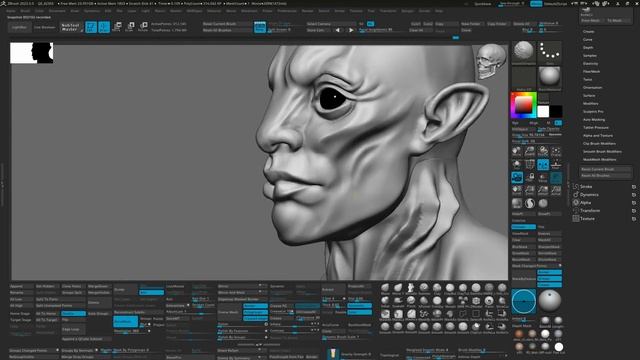Click the black silhouette thumbnail preview
The height and width of the screenshot is (360, 640).
tap(32, 53)
